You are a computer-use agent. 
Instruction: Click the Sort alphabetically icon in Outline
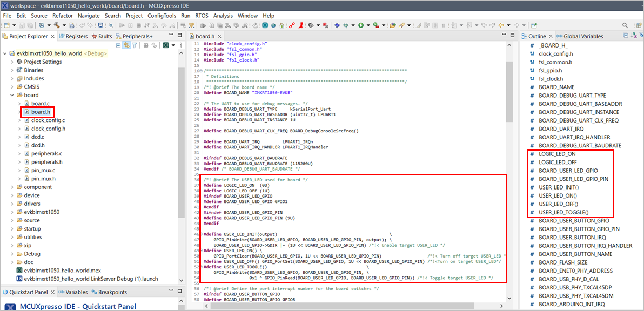coord(635,36)
